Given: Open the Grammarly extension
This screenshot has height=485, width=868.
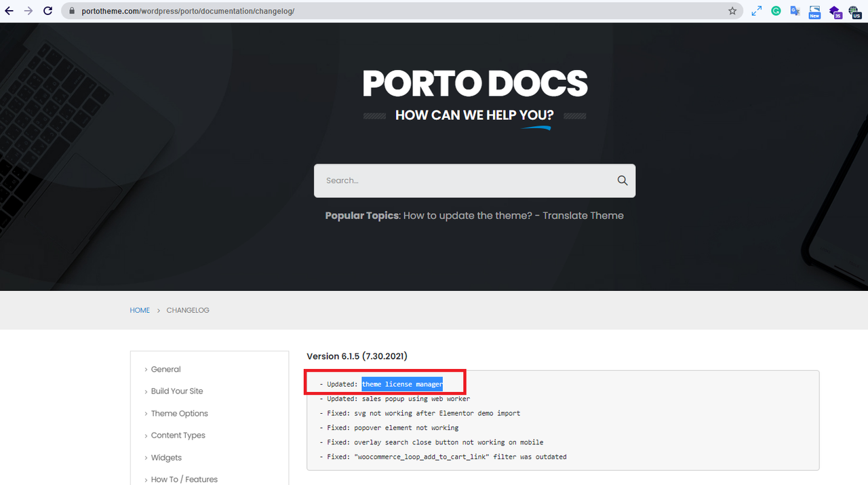Looking at the screenshot, I should 776,11.
